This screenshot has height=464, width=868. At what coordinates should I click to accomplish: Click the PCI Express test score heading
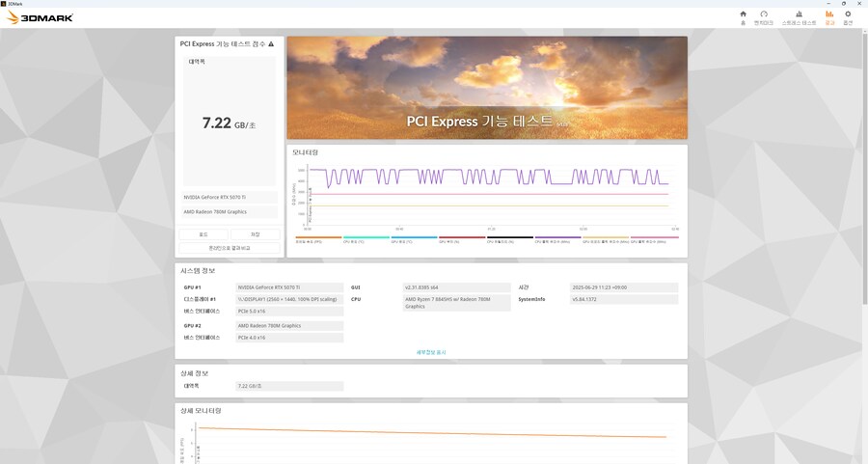coord(223,43)
